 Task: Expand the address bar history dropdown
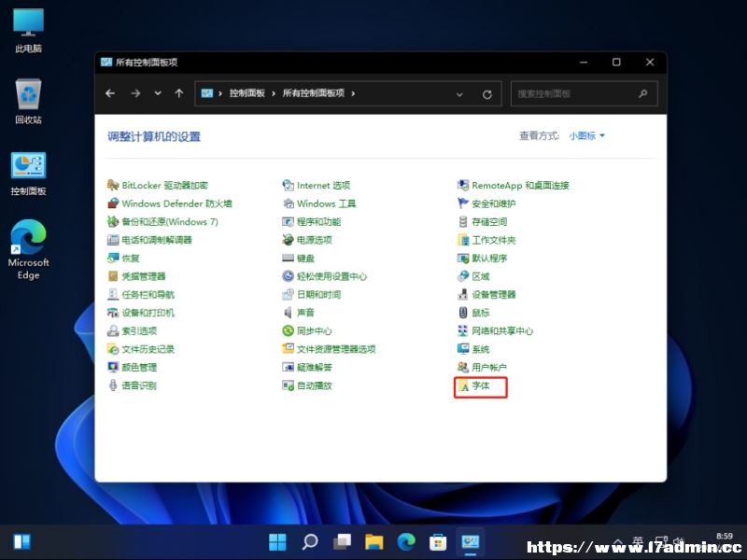(x=459, y=94)
